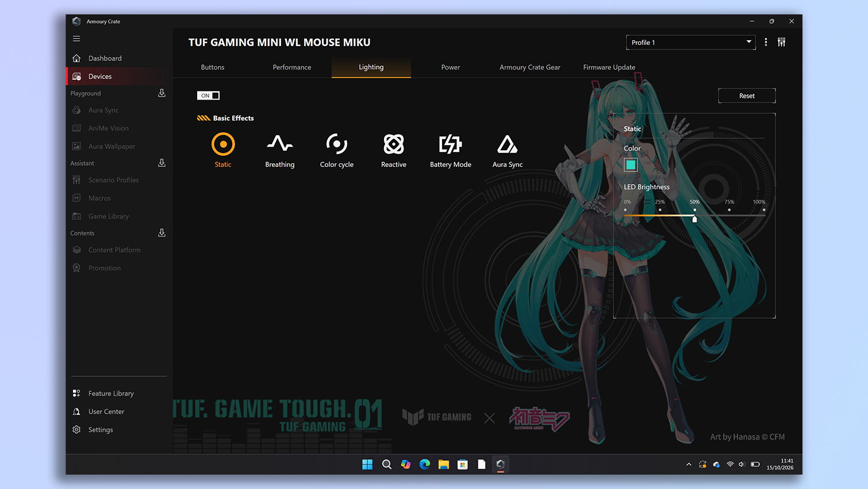The height and width of the screenshot is (489, 868).
Task: Open Feature Library
Action: coord(119,394)
